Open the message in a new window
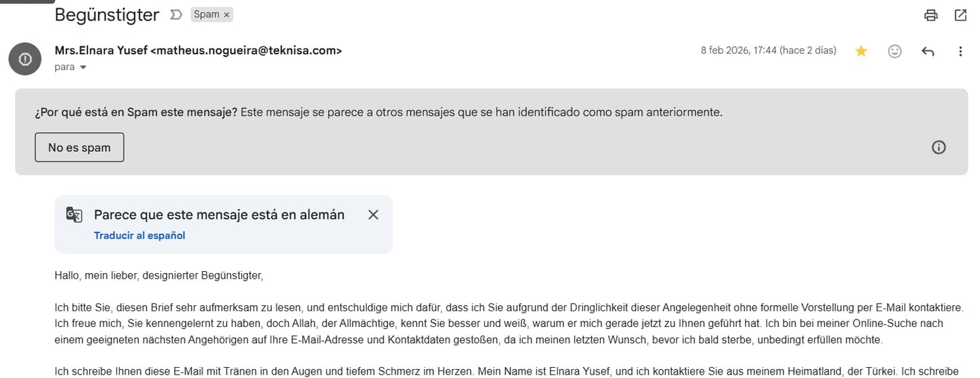The width and height of the screenshot is (980, 378). point(960,15)
